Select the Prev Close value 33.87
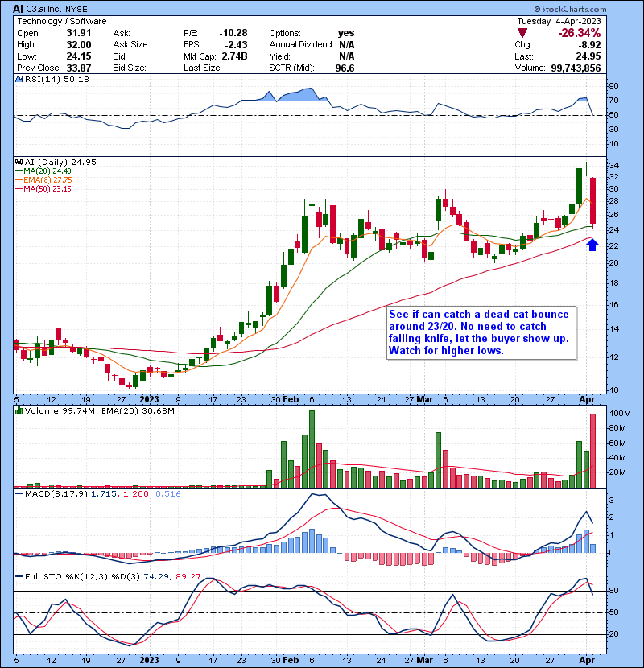Screen dimensions: 644x668 (x=79, y=68)
